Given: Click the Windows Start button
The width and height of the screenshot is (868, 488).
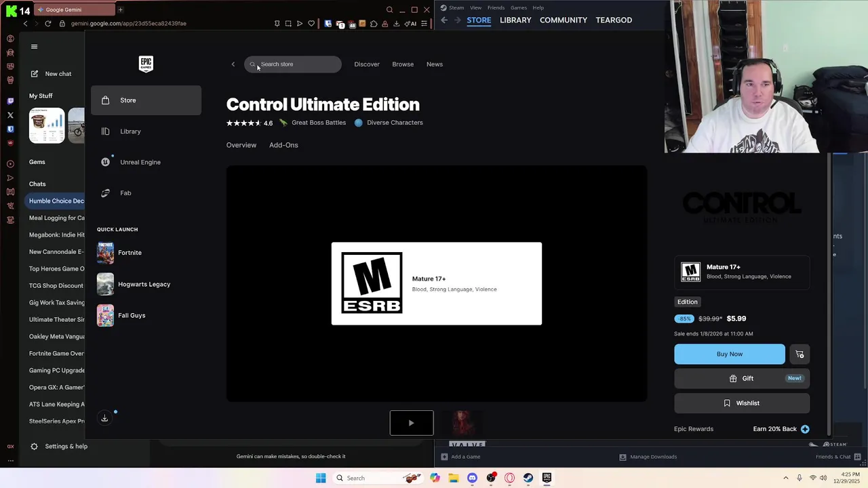Looking at the screenshot, I should [x=321, y=478].
